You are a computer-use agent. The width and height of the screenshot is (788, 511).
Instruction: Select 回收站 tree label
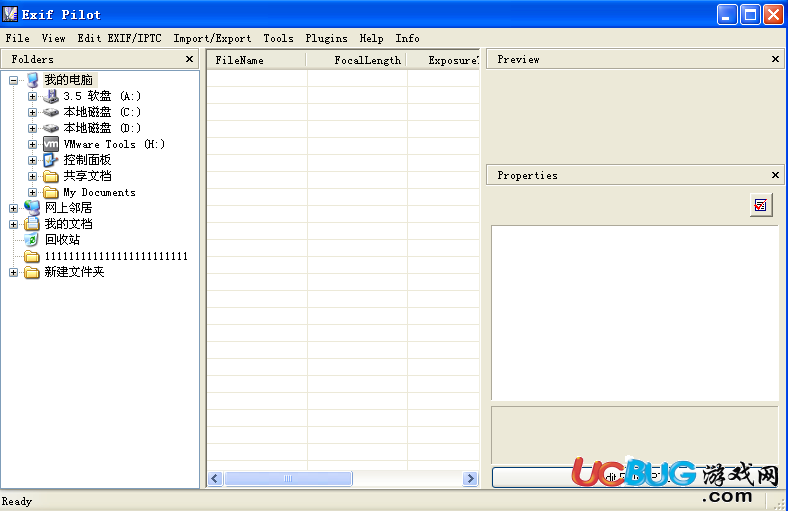pyautogui.click(x=62, y=240)
